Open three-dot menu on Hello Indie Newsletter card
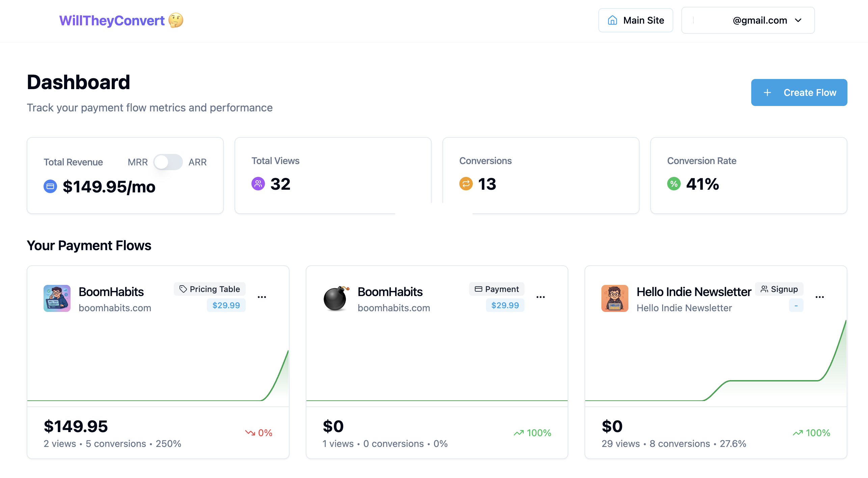 [820, 297]
